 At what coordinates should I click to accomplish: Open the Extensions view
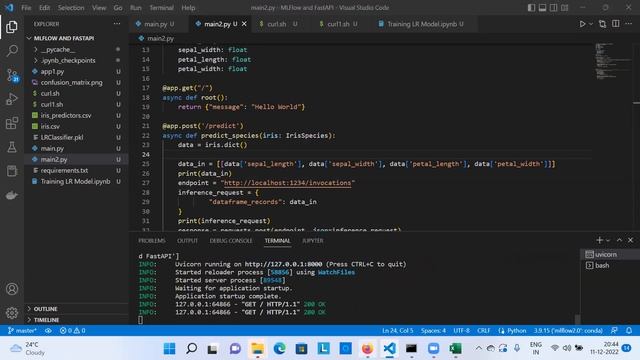click(x=12, y=123)
